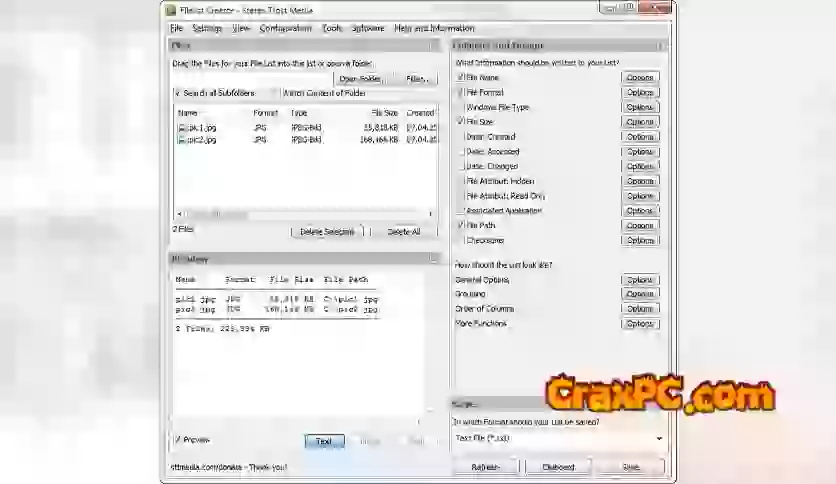Screen dimensions: 836x484
Task: Open Options for Date: Changed
Action: coord(640,166)
